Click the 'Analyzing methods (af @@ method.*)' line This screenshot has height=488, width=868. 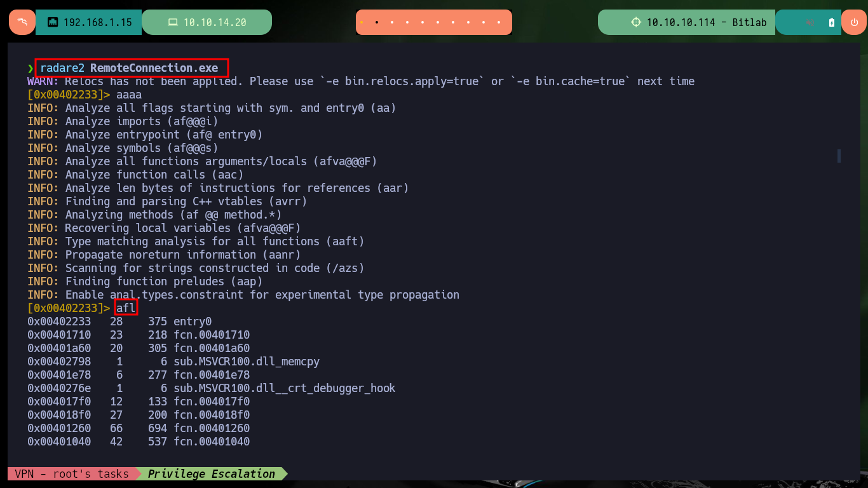tap(154, 215)
